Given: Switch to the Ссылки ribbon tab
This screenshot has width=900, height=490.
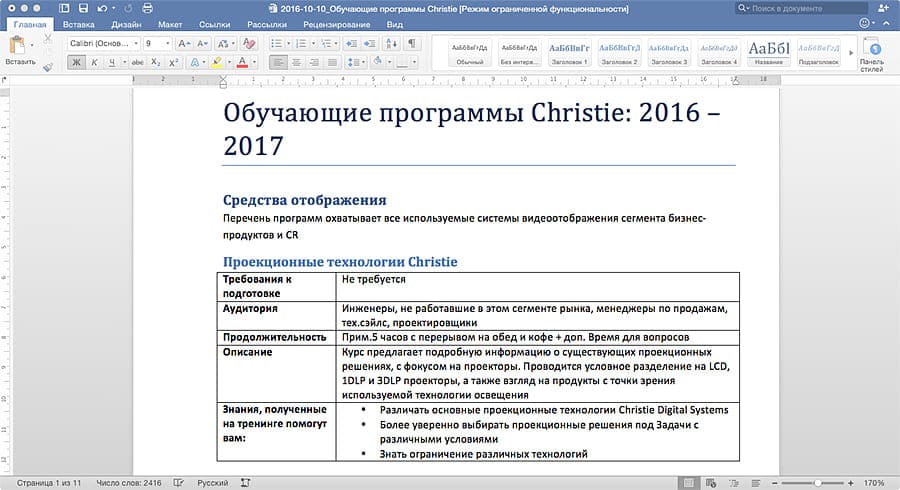Looking at the screenshot, I should click(x=215, y=25).
